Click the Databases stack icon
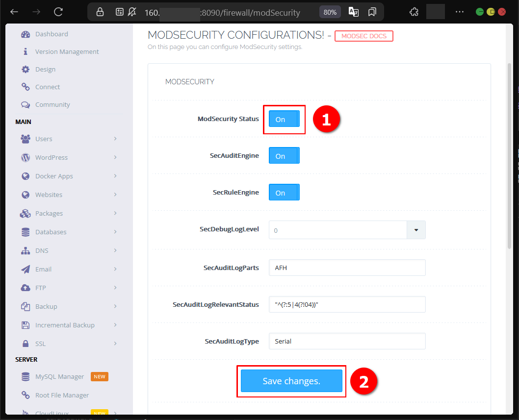This screenshot has height=420, width=519. [x=26, y=232]
